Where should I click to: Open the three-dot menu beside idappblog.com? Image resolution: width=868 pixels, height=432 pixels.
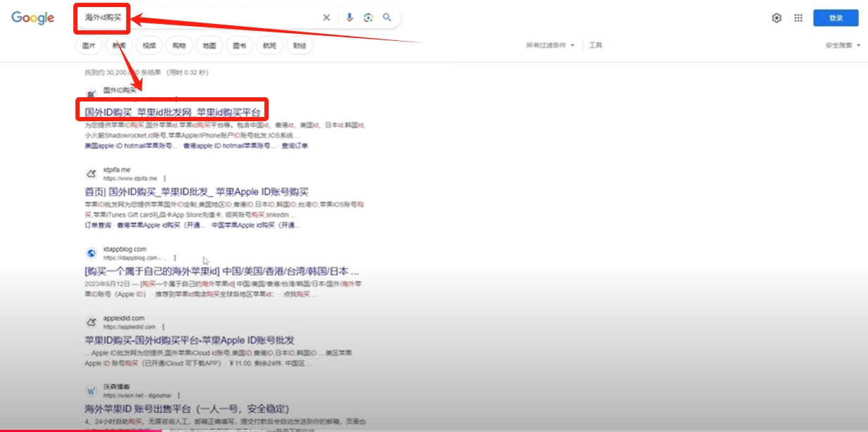(175, 258)
